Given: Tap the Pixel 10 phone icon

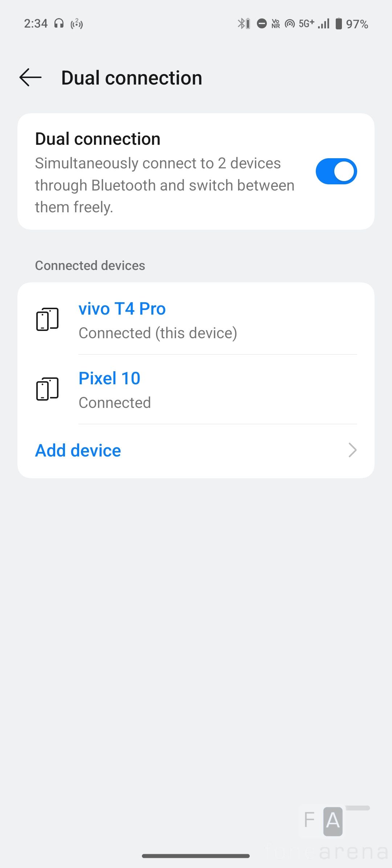Looking at the screenshot, I should click(x=47, y=389).
